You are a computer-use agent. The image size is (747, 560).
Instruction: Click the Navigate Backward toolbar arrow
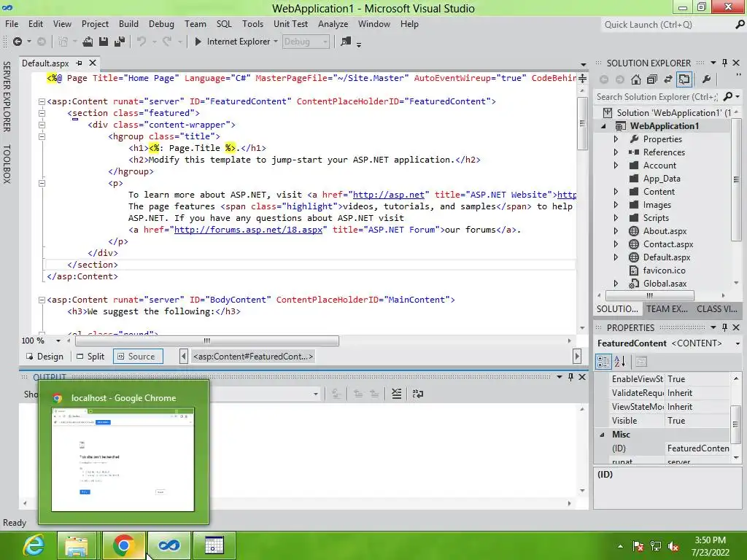18,42
